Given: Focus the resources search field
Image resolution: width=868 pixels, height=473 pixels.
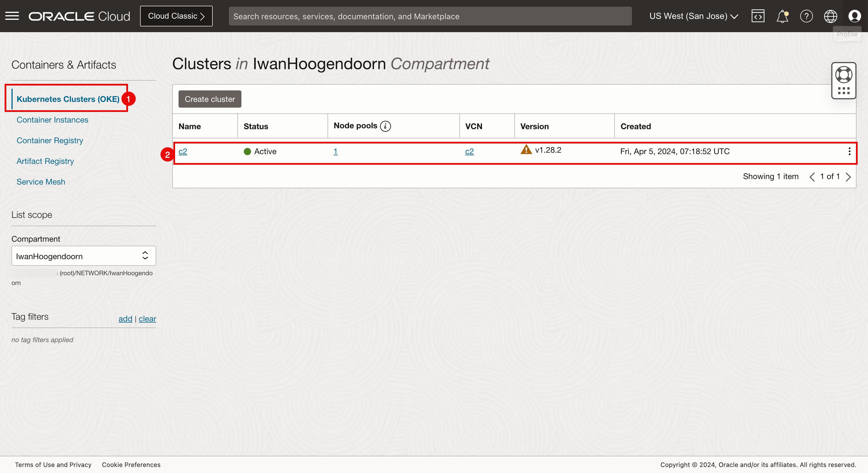Looking at the screenshot, I should pos(430,16).
